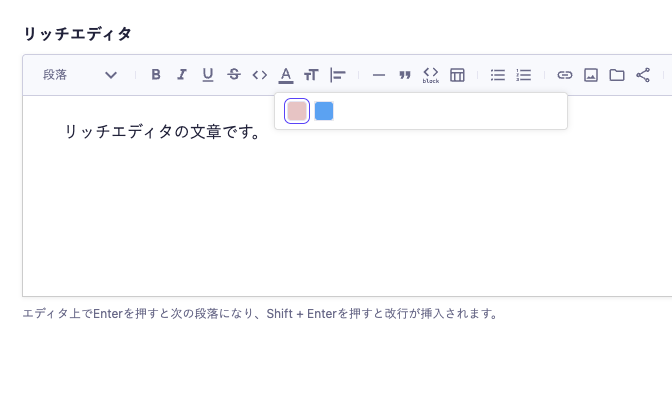The image size is (672, 407).
Task: Insert an image into the editor
Action: coord(591,75)
